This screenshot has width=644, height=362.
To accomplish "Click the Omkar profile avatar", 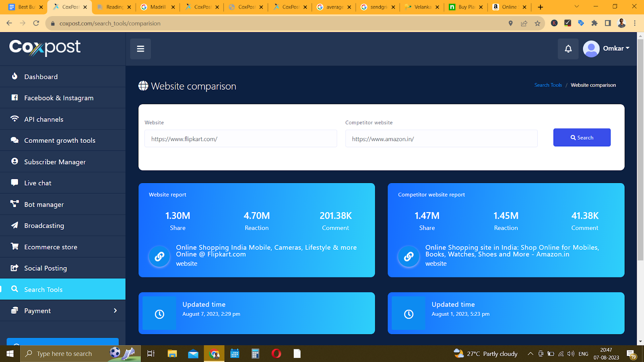I will (x=591, y=49).
